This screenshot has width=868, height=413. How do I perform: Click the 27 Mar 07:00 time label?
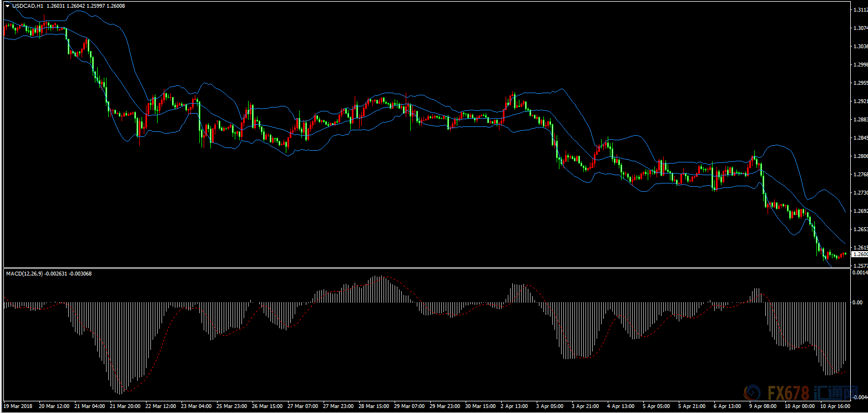click(302, 406)
